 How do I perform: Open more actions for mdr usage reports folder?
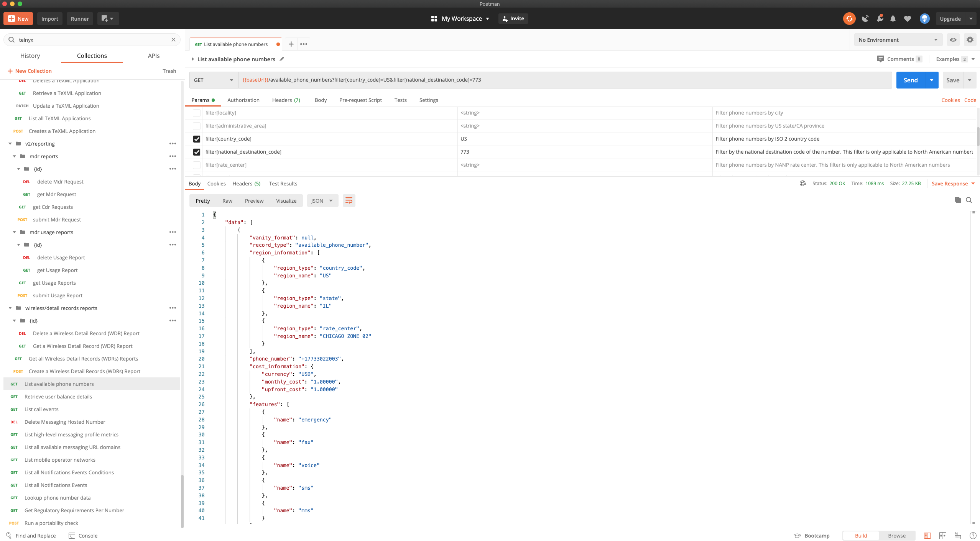click(x=173, y=232)
